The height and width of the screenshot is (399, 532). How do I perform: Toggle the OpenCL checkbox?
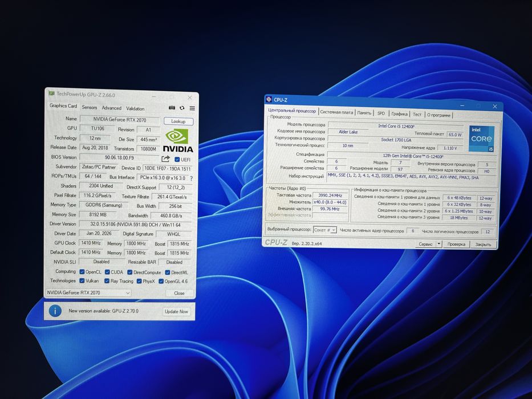pos(82,272)
